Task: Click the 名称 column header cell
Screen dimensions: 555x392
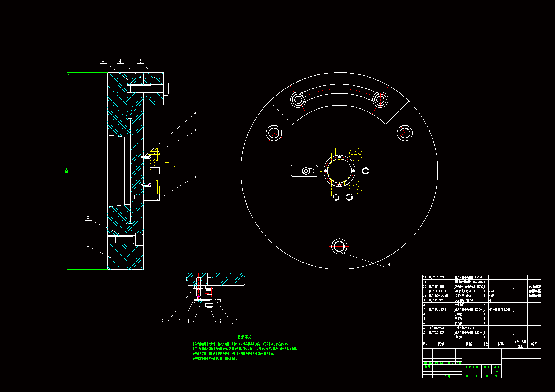Action: click(468, 344)
